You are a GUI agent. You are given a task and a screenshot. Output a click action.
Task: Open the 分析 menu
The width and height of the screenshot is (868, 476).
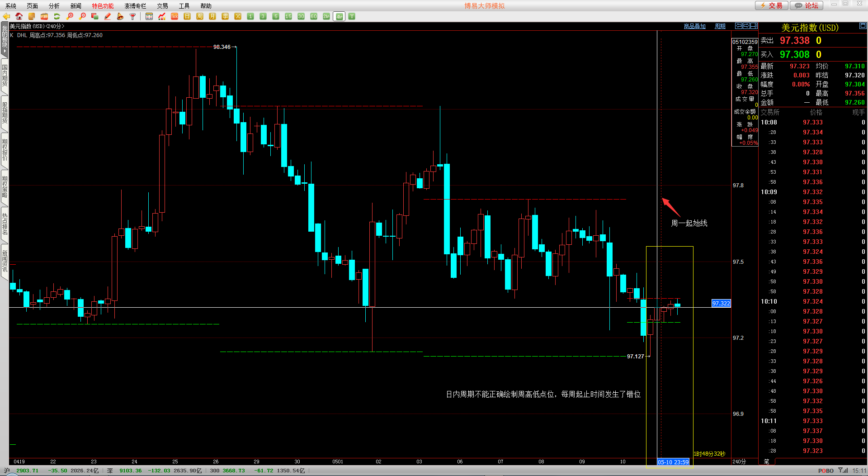pos(54,6)
